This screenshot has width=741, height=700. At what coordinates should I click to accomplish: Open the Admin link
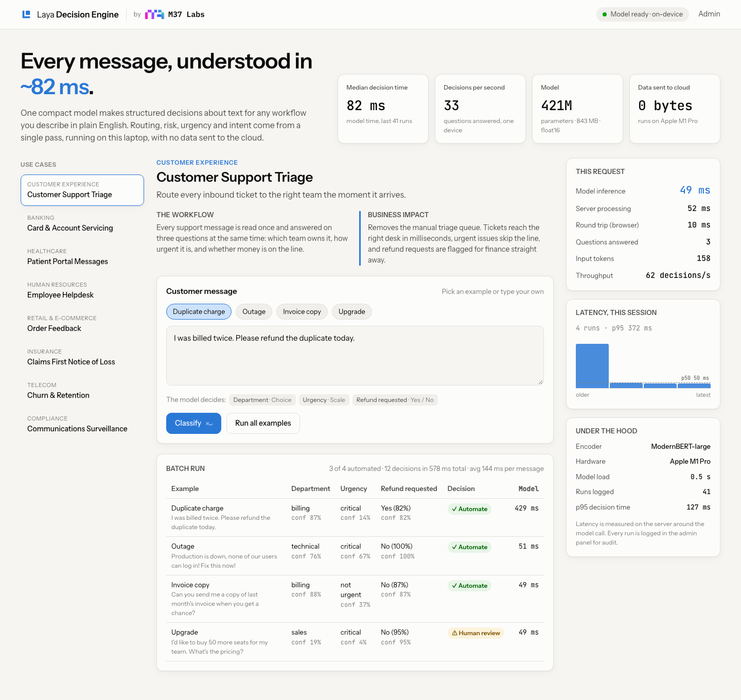(x=709, y=14)
